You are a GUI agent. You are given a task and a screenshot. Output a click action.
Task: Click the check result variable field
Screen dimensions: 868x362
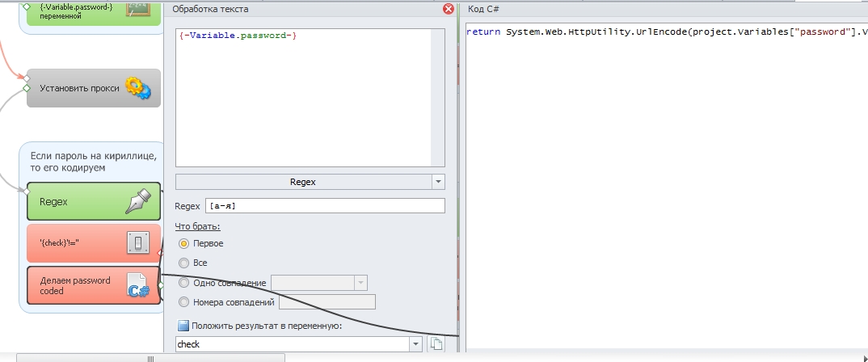click(x=293, y=344)
